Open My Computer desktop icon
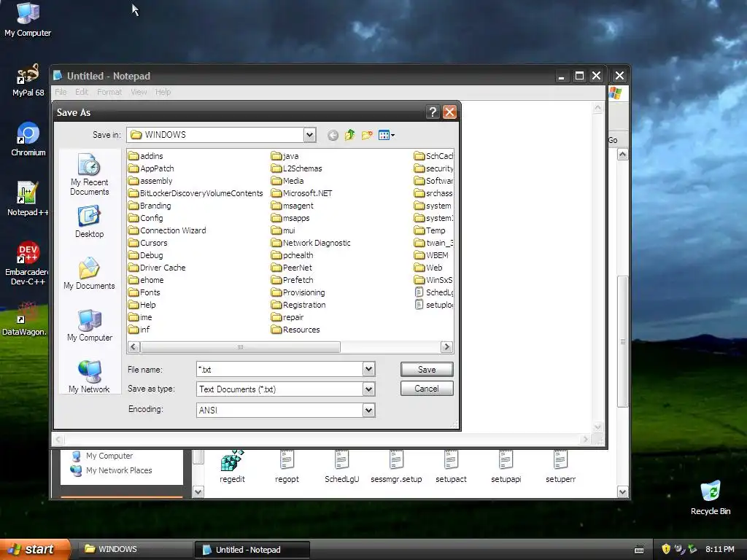Screen dimensions: 747x560 coord(28,20)
